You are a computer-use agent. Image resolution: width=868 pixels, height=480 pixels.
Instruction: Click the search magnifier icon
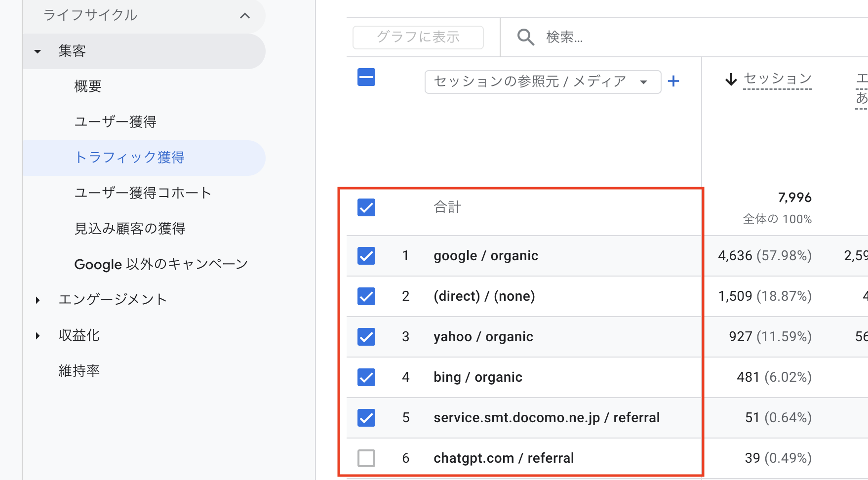pos(525,37)
